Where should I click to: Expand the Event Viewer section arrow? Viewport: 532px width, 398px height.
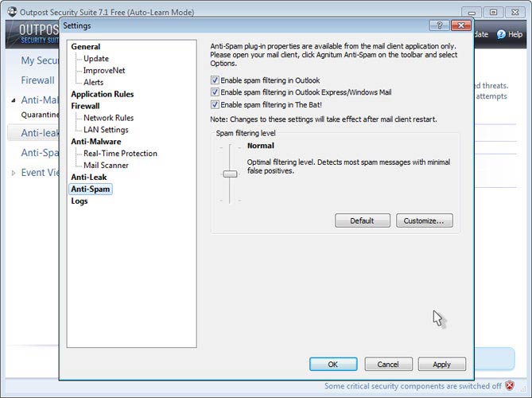tap(13, 173)
